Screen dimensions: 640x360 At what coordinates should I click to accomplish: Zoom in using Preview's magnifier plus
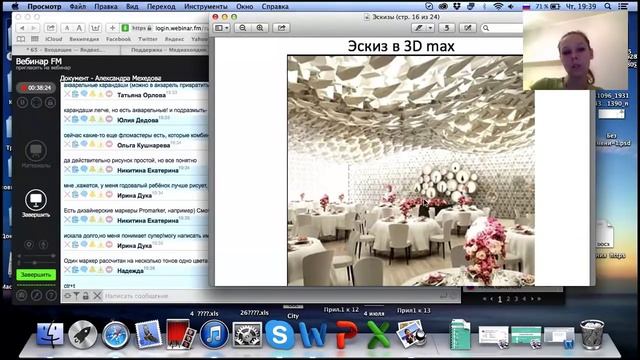pyautogui.click(x=260, y=28)
